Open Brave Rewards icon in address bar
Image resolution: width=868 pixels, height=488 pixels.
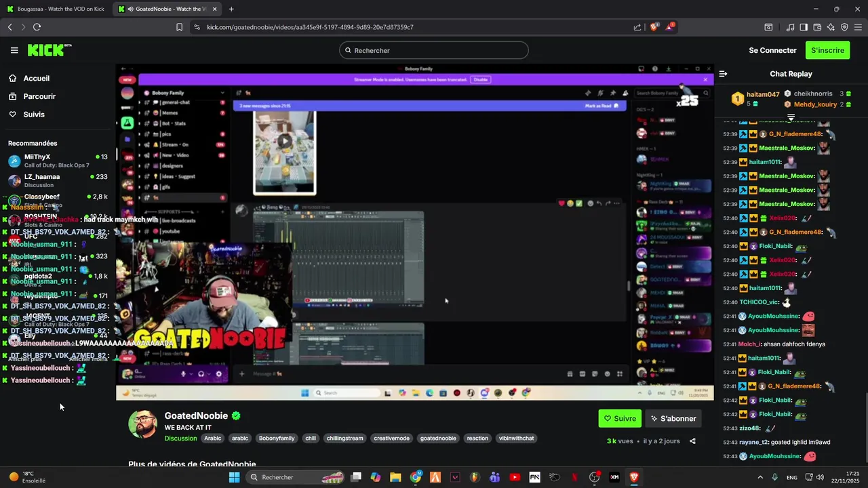pyautogui.click(x=670, y=27)
